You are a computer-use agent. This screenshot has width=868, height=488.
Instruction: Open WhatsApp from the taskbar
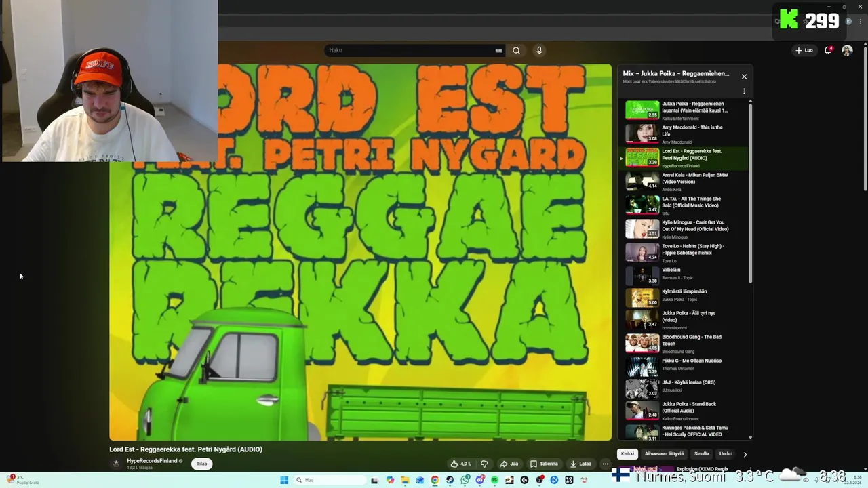click(465, 480)
